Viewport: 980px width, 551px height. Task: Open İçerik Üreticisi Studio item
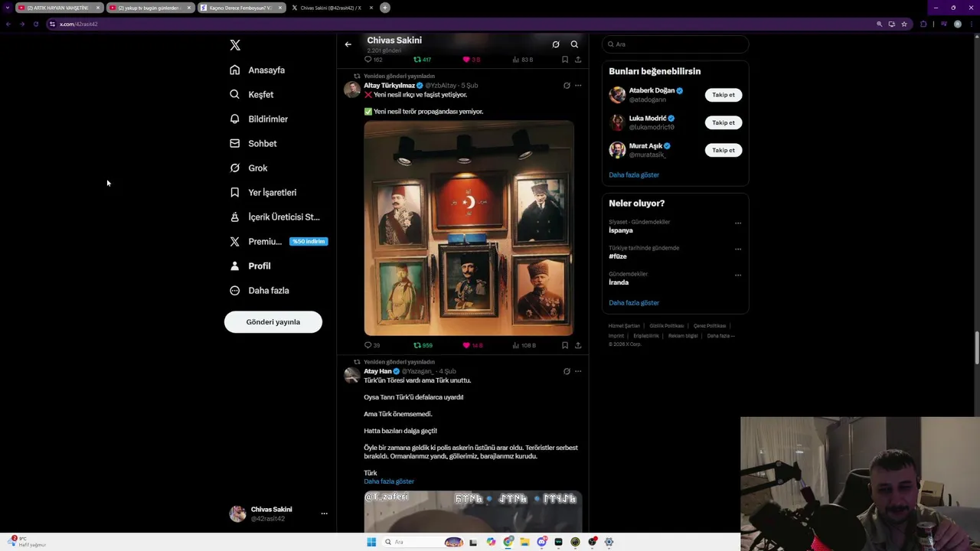tap(275, 217)
